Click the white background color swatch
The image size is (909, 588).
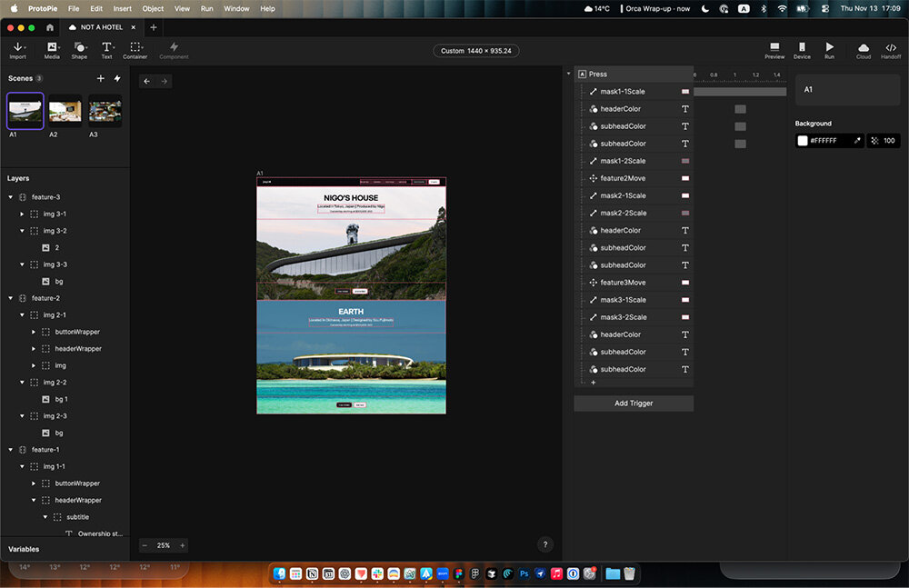tap(803, 141)
